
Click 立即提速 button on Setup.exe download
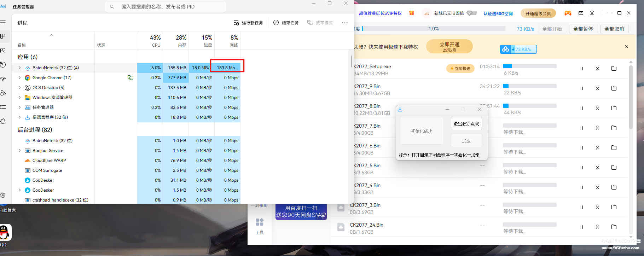tap(460, 69)
